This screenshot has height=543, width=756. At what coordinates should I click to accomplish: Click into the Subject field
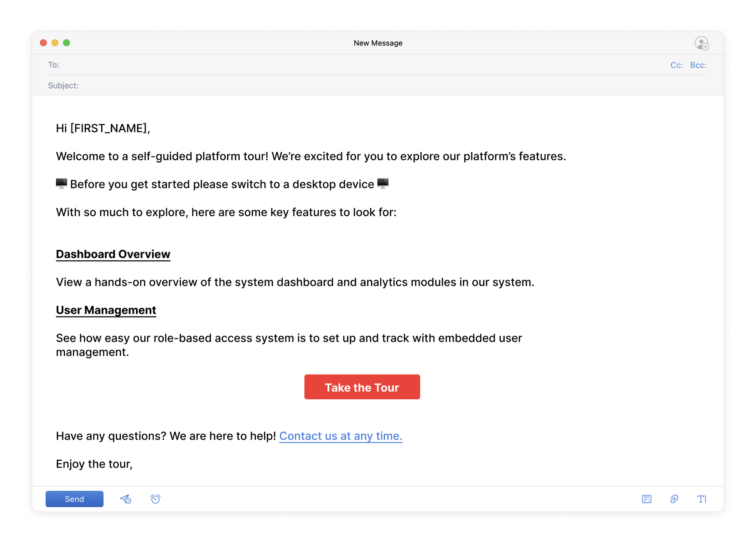pyautogui.click(x=340, y=85)
